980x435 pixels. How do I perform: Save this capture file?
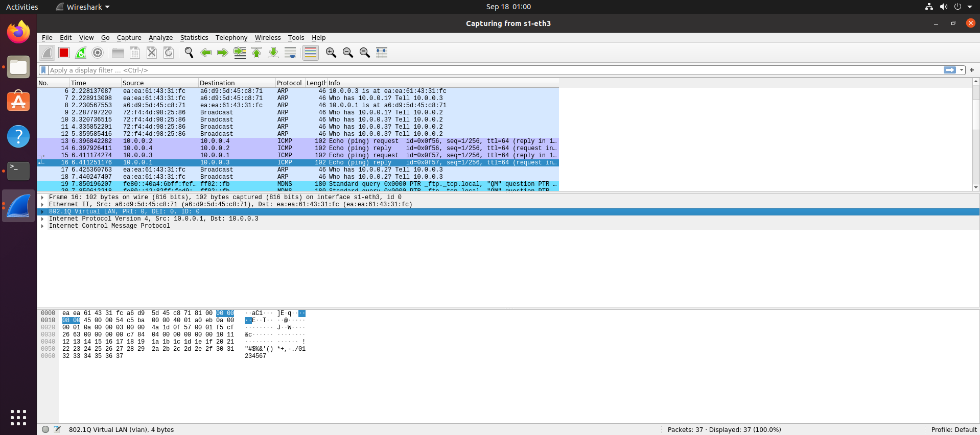point(135,53)
